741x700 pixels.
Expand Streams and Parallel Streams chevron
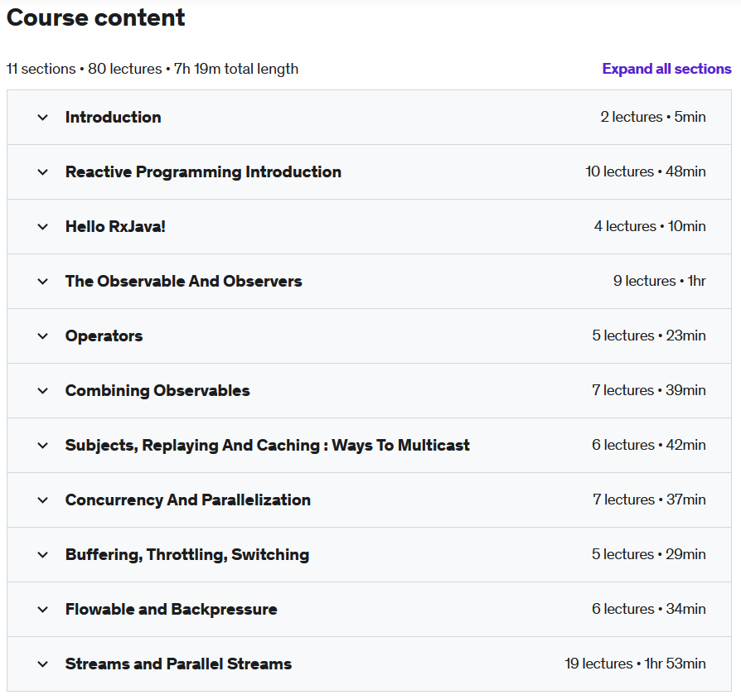tap(42, 664)
